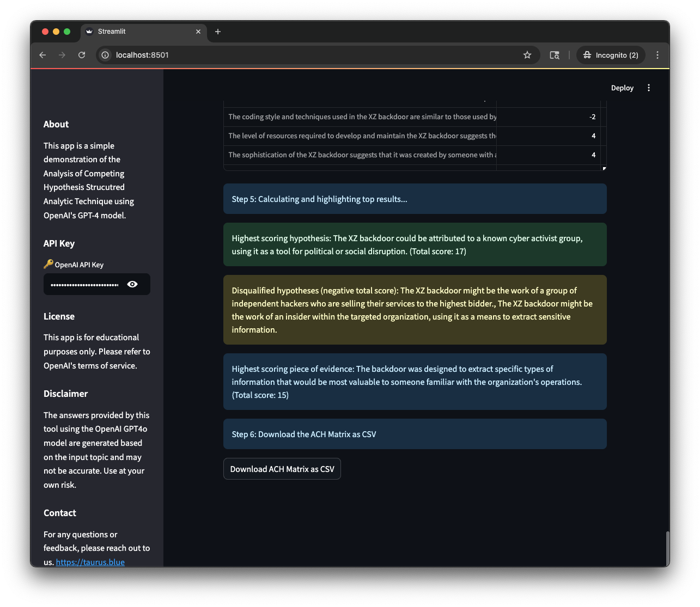This screenshot has width=700, height=607.
Task: Open Streamlit's main menu kebab icon
Action: (649, 88)
